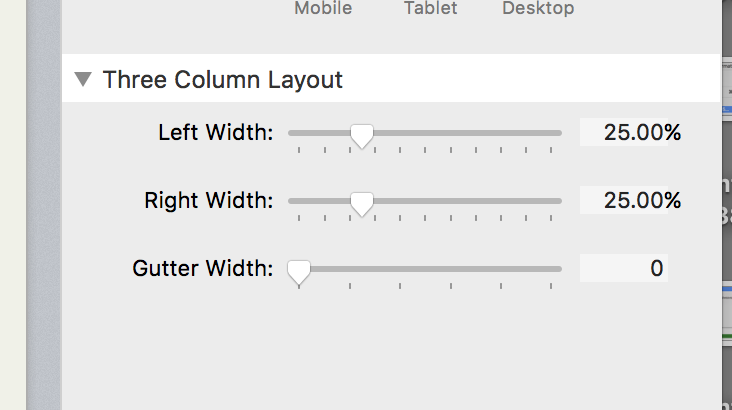
Task: Click the far right end of Gutter Width slider track
Action: (558, 268)
